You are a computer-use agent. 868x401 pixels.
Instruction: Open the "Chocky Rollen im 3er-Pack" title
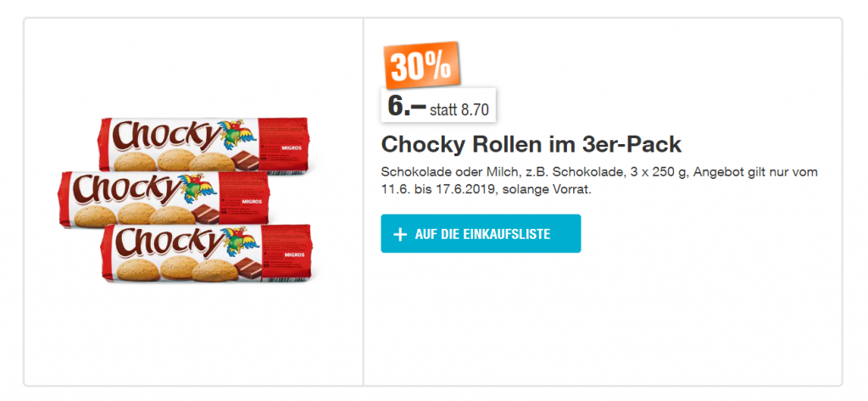531,144
